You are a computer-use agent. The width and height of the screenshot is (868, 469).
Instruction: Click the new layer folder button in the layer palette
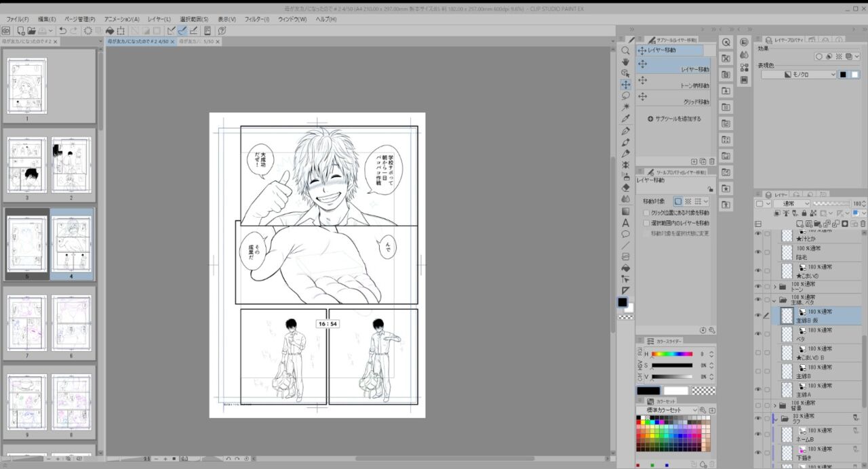pyautogui.click(x=818, y=223)
